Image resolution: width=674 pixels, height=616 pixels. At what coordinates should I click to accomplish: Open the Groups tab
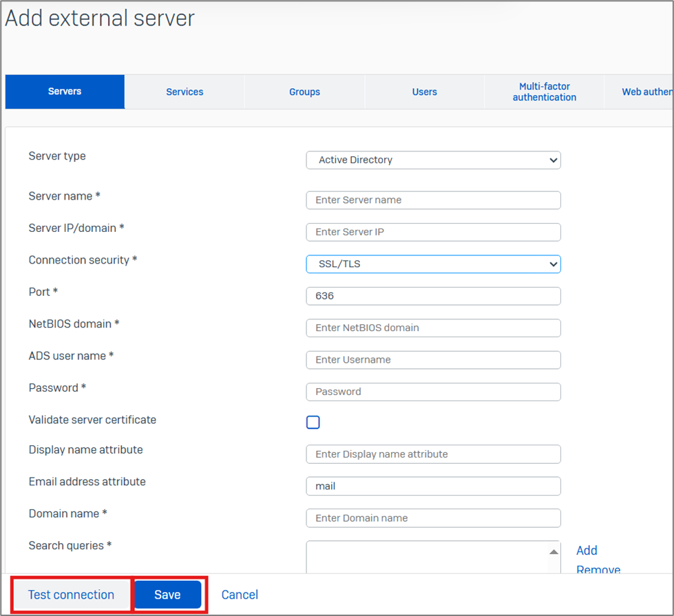(x=304, y=92)
